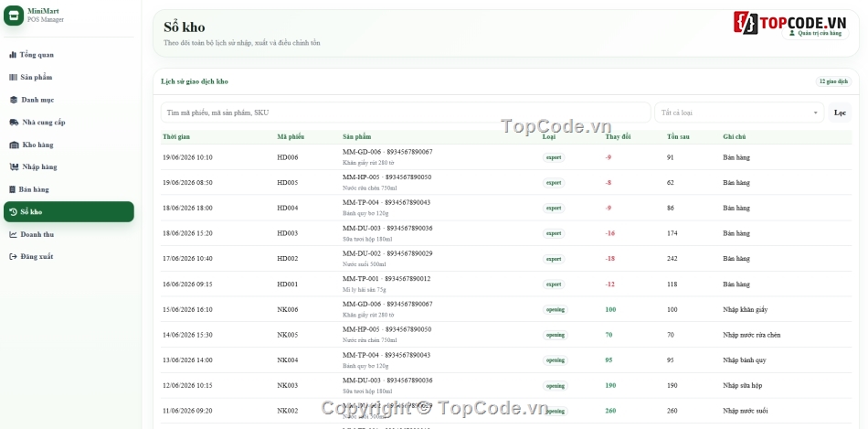Image resolution: width=868 pixels, height=429 pixels.
Task: Open Danh mục layers icon
Action: 14,100
